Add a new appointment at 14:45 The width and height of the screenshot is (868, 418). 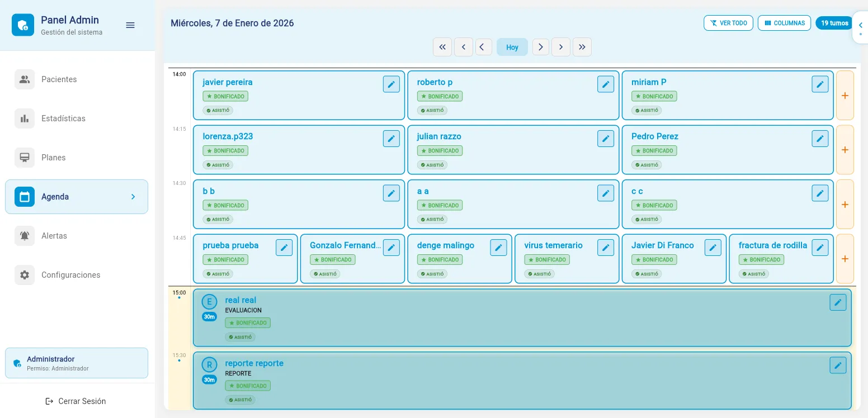click(x=845, y=259)
